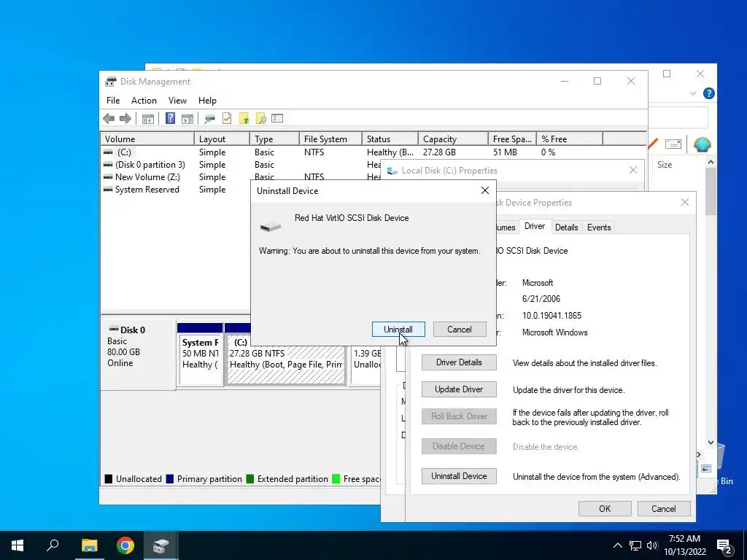
Task: Click the Driver Details button
Action: click(x=459, y=362)
